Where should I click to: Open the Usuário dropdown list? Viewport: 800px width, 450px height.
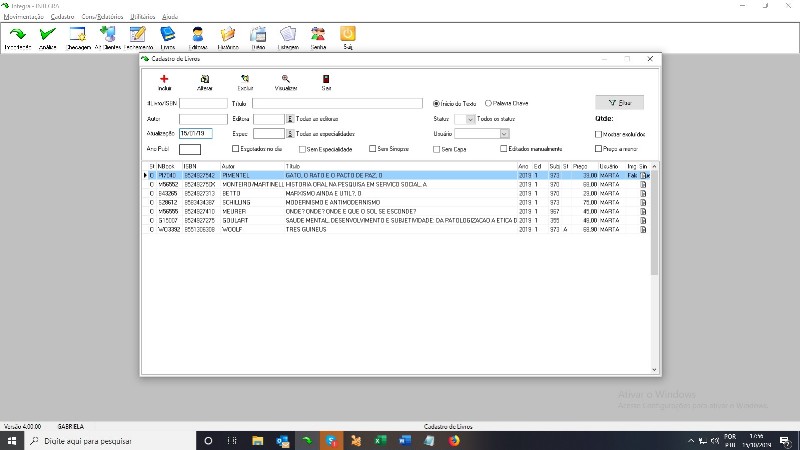click(x=504, y=133)
